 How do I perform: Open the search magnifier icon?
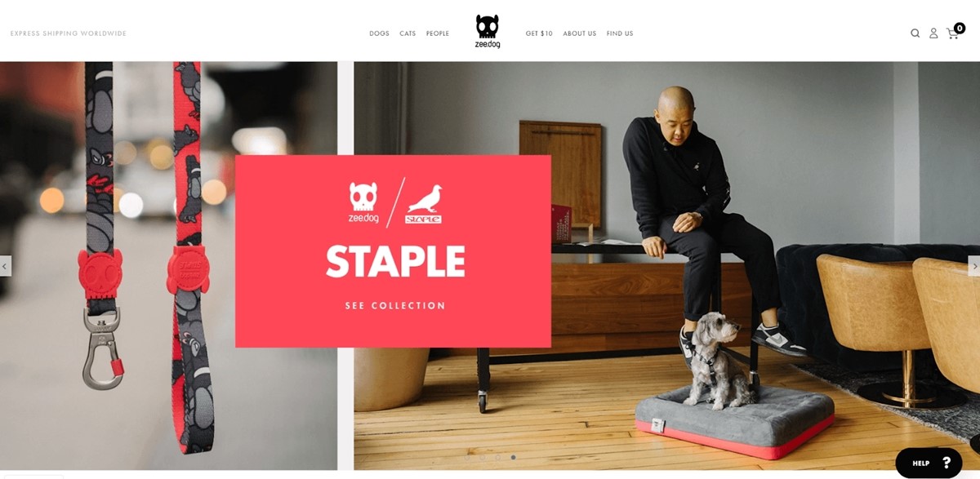tap(915, 33)
